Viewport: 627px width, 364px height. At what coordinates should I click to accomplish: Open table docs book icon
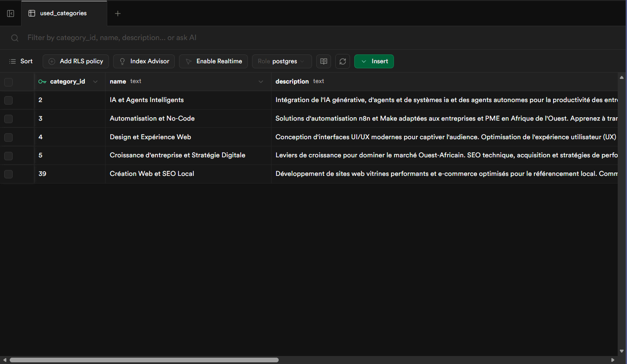pyautogui.click(x=323, y=61)
